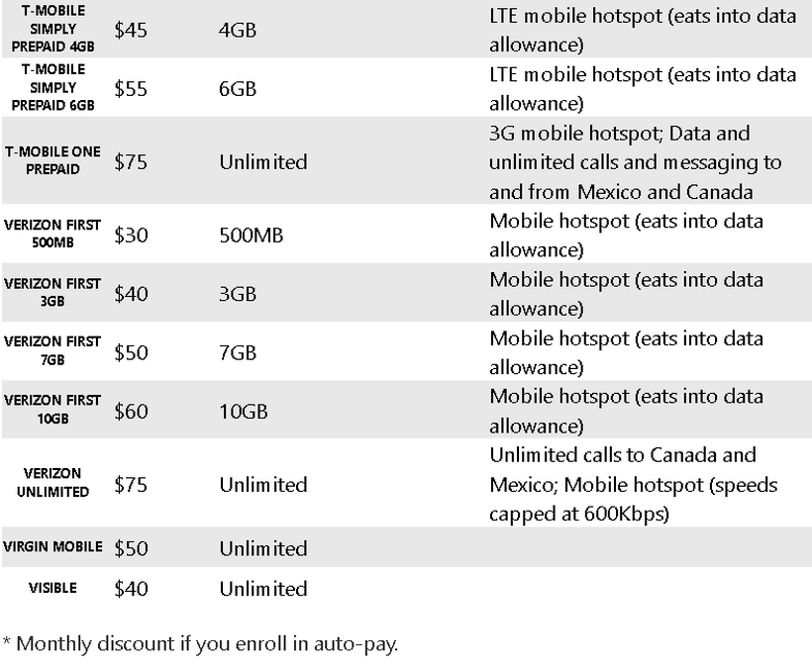The image size is (812, 666).
Task: Click the Verizon Unlimited plan name
Action: pos(52,483)
